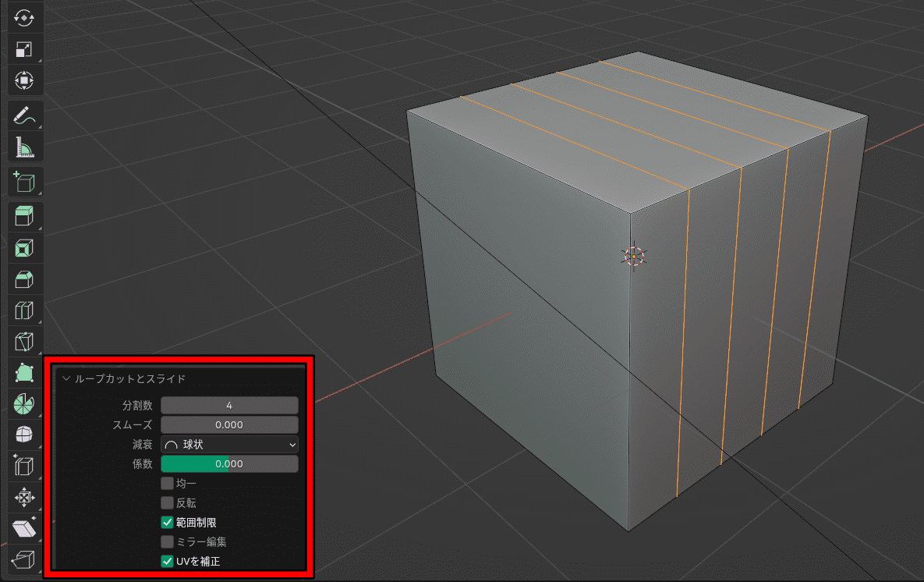Activate the Inset Faces tool
This screenshot has width=924, height=582.
[x=24, y=247]
